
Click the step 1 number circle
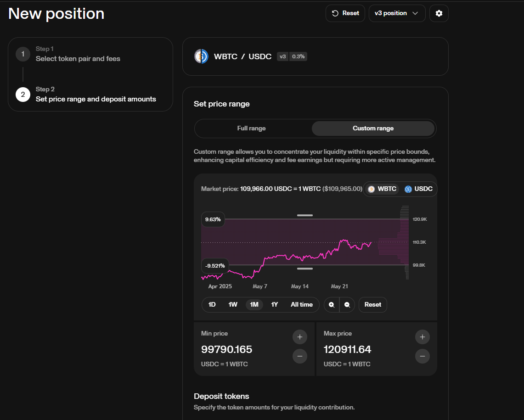click(23, 54)
